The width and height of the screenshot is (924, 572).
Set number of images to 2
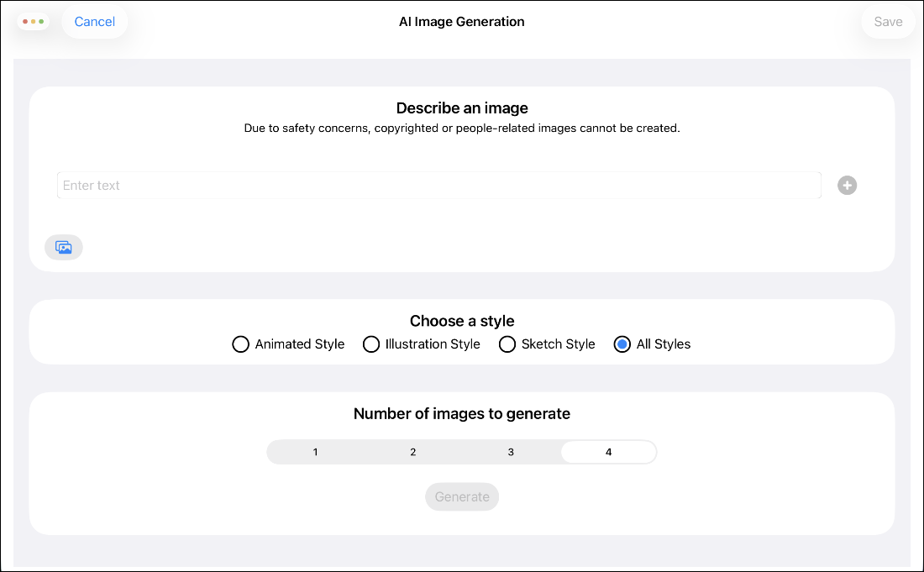[413, 452]
